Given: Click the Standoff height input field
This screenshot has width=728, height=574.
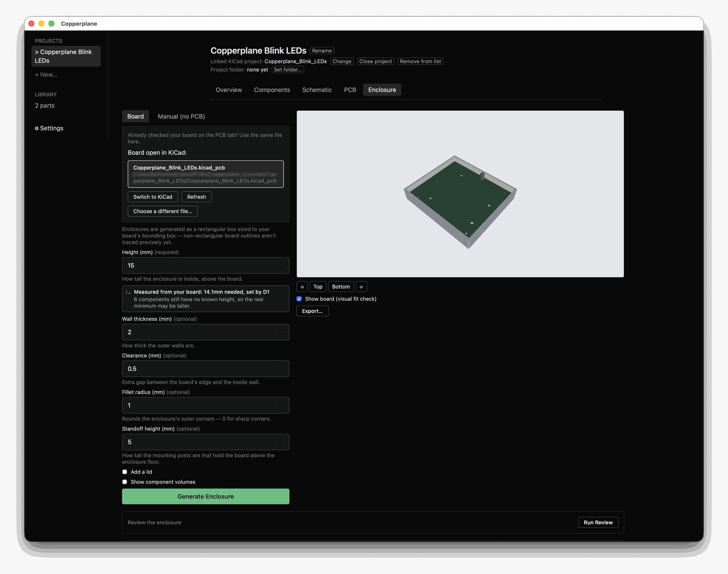Looking at the screenshot, I should point(205,442).
